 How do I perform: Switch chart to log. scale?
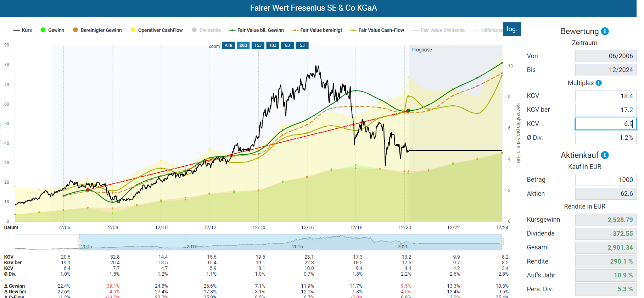point(512,29)
